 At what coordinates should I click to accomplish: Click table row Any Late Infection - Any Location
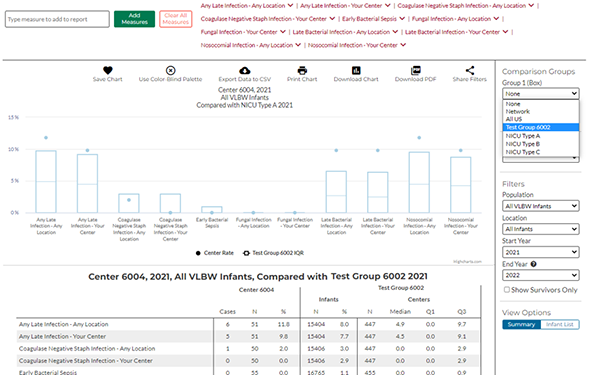tap(248, 324)
